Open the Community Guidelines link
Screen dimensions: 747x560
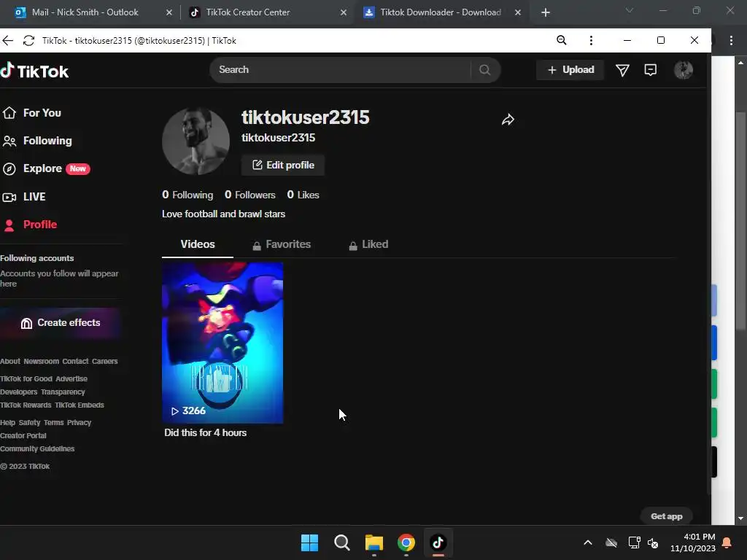[37, 449]
